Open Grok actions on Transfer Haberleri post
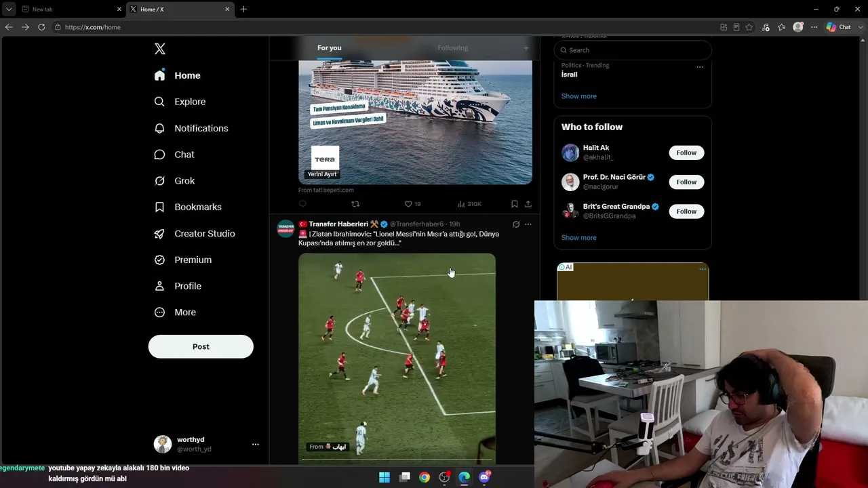Screen dimensions: 868x488 click(516, 224)
